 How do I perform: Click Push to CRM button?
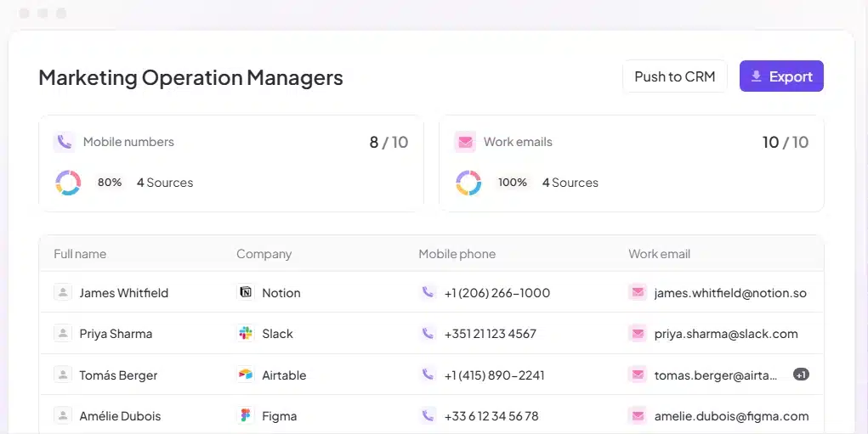[675, 76]
